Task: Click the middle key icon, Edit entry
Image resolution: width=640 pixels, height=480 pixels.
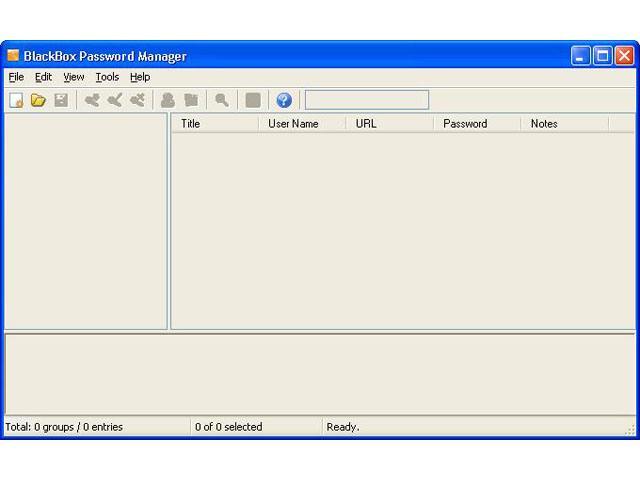Action: pyautogui.click(x=115, y=100)
